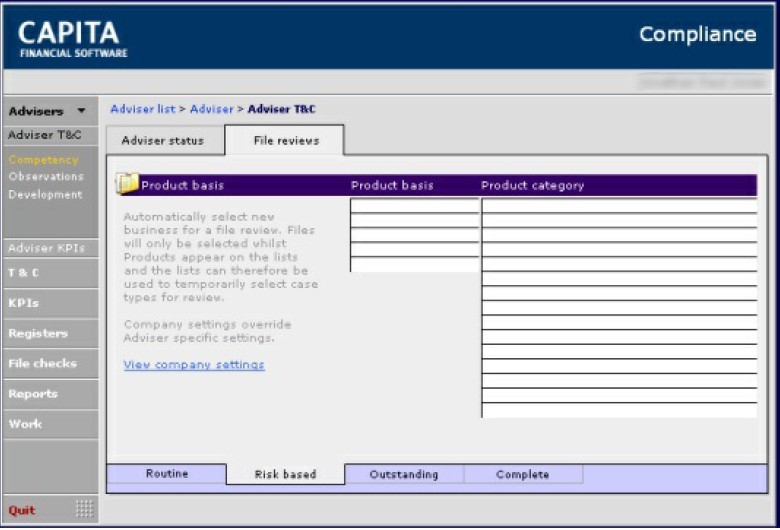Click the Adviser breadcrumb link
Image resolution: width=780 pixels, height=530 pixels.
(x=211, y=109)
